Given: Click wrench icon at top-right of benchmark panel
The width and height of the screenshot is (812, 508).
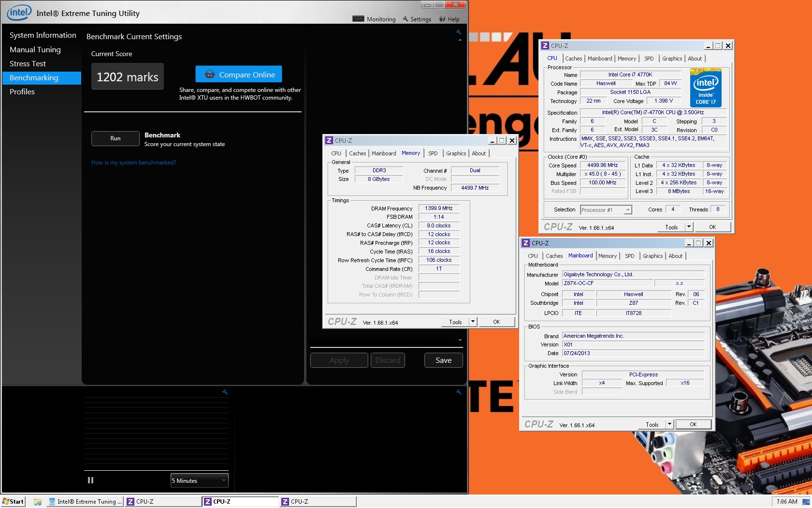Looking at the screenshot, I should pos(458,32).
